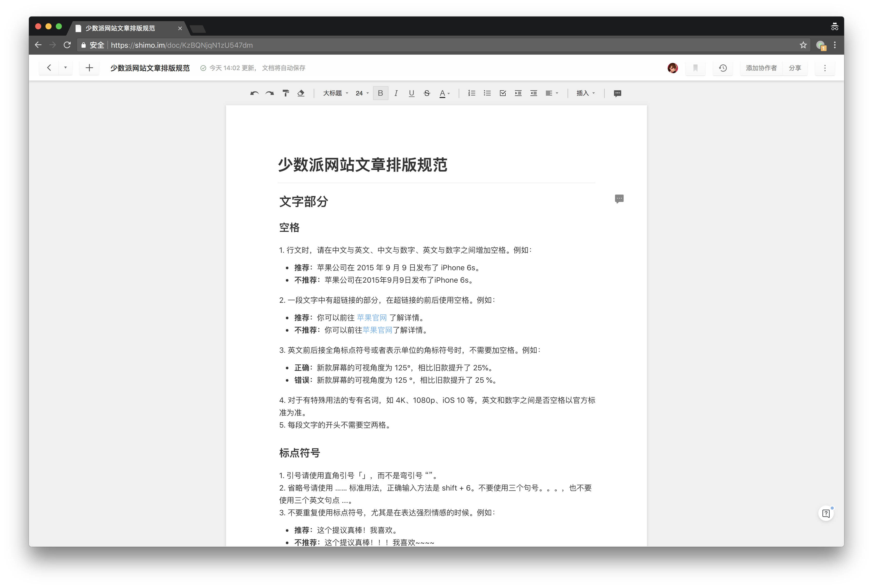This screenshot has width=873, height=588.
Task: Insert a numbered list
Action: tap(472, 93)
